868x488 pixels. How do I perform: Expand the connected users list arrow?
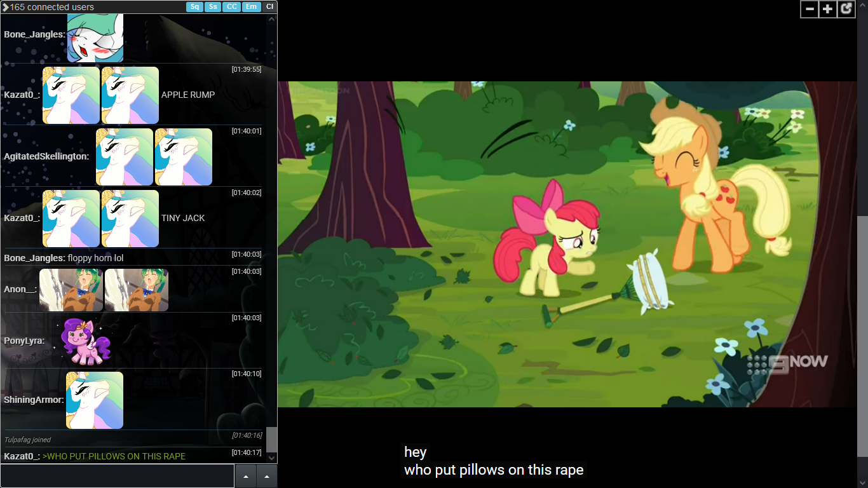[x=5, y=7]
